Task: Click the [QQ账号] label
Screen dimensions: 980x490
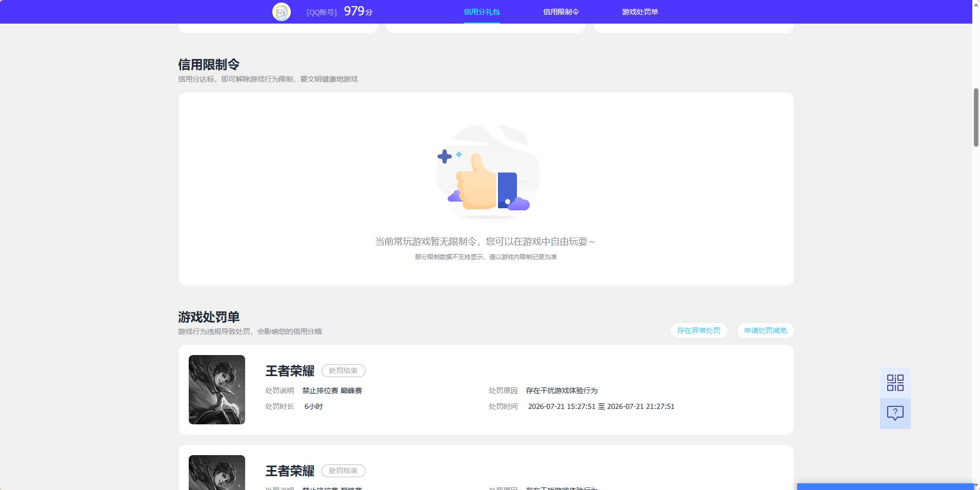Action: [322, 12]
